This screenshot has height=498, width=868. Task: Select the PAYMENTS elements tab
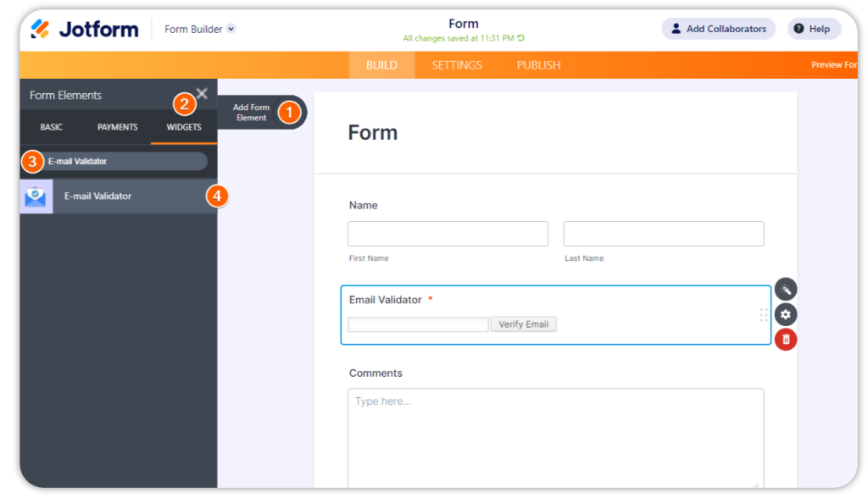tap(117, 127)
